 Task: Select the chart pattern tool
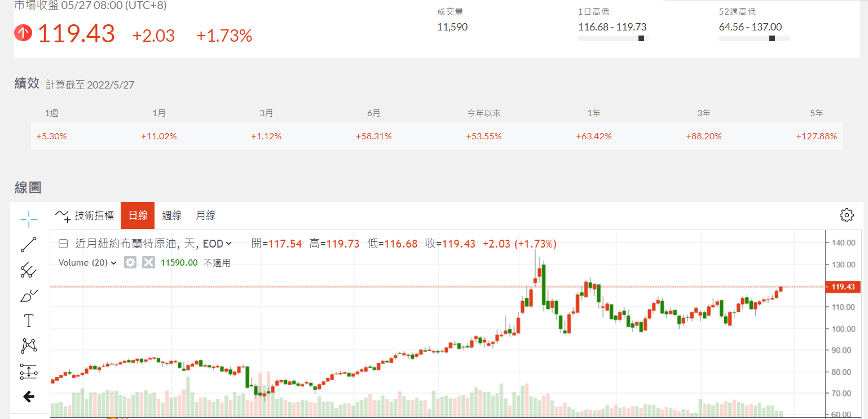tap(29, 346)
